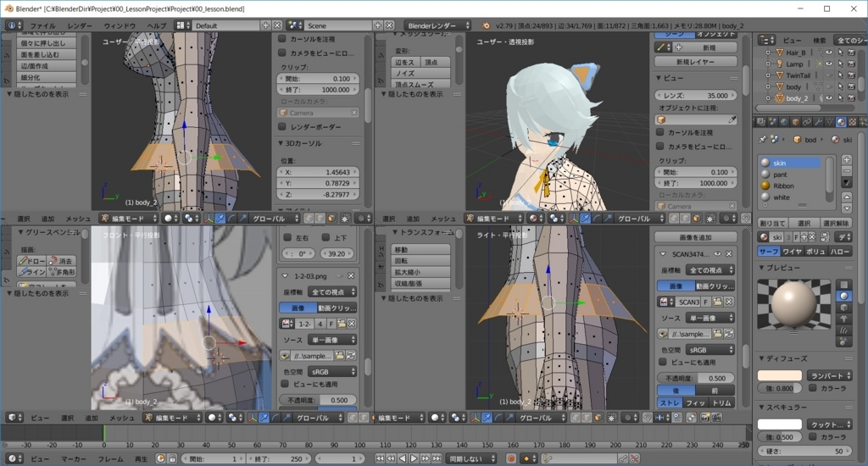868x466 pixels.
Task: Jump to first frame in timeline
Action: (x=380, y=459)
